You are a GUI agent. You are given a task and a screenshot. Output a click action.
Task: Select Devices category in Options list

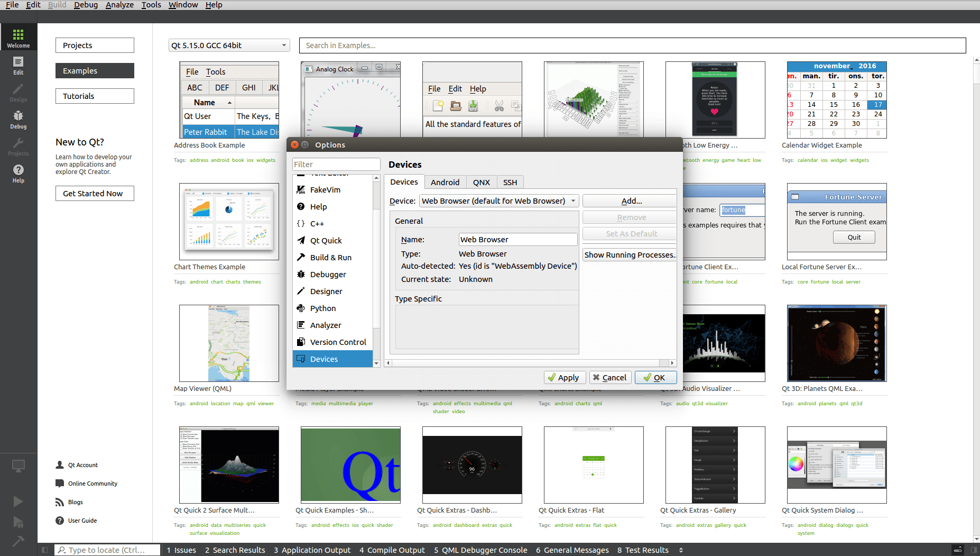pyautogui.click(x=332, y=359)
